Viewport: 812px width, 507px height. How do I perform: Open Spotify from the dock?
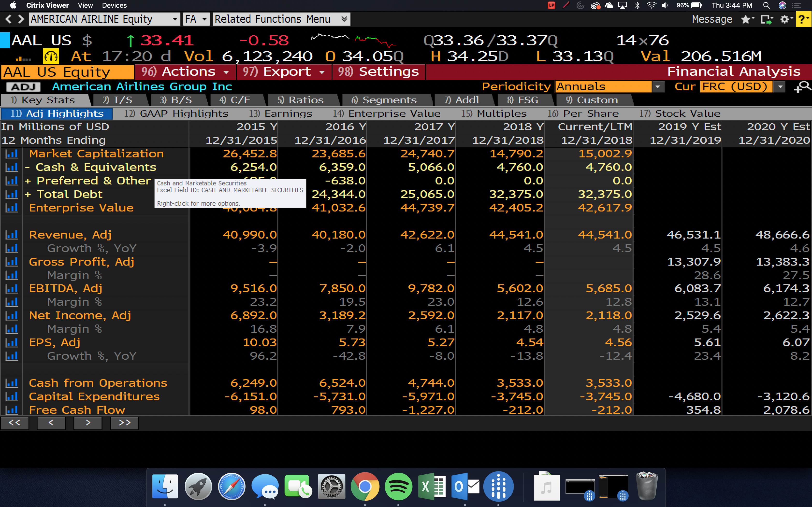click(398, 486)
